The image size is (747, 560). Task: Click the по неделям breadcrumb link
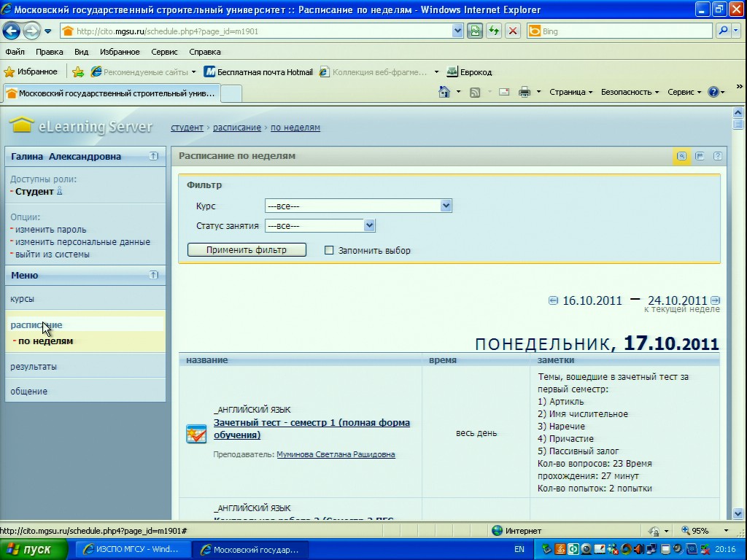[295, 128]
